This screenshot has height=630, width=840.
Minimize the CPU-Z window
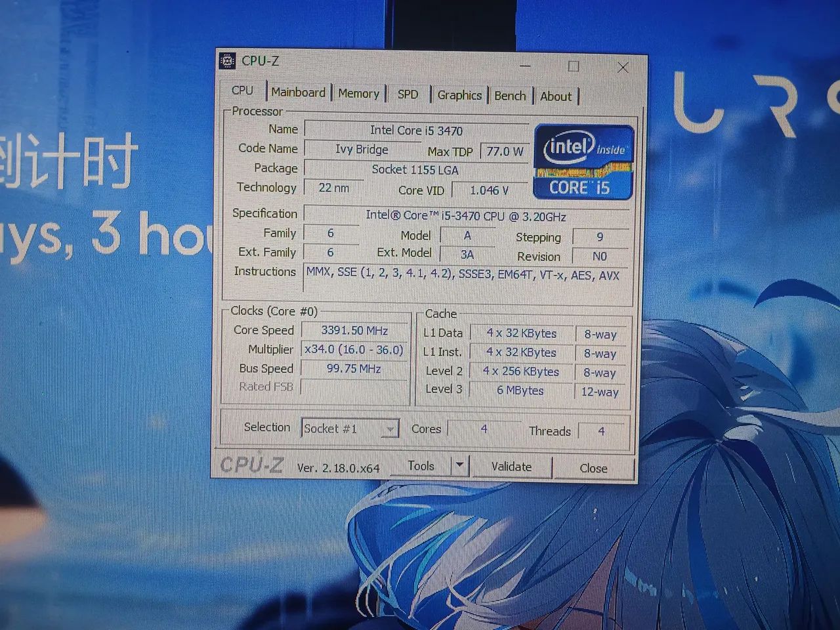[526, 66]
